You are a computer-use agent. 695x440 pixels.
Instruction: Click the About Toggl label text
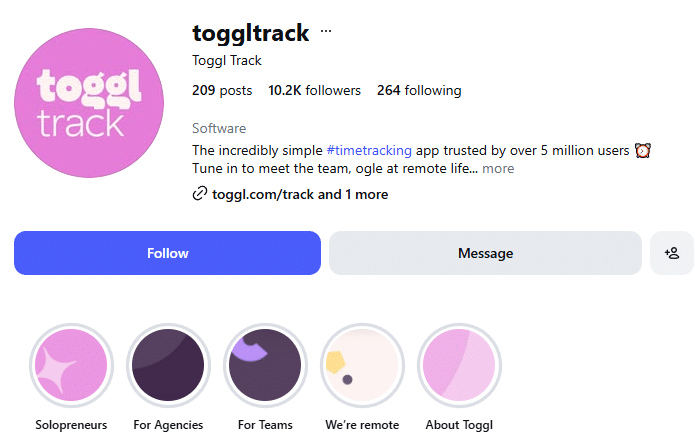459,425
